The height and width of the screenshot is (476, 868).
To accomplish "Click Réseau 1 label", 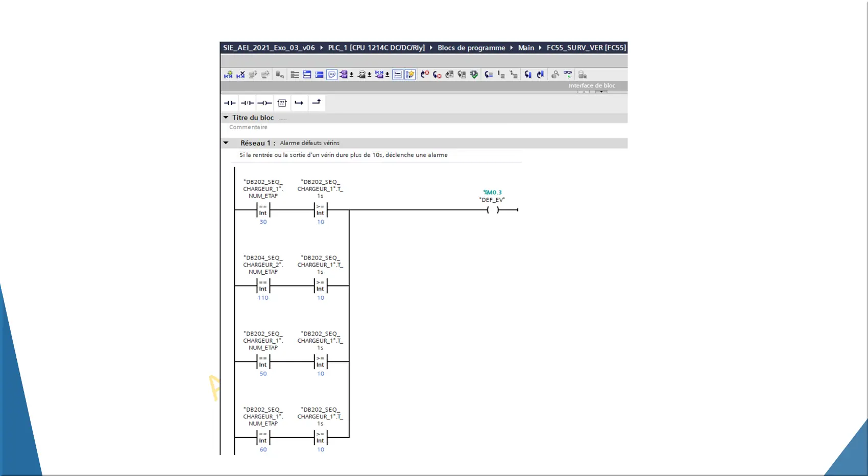I will tap(258, 143).
